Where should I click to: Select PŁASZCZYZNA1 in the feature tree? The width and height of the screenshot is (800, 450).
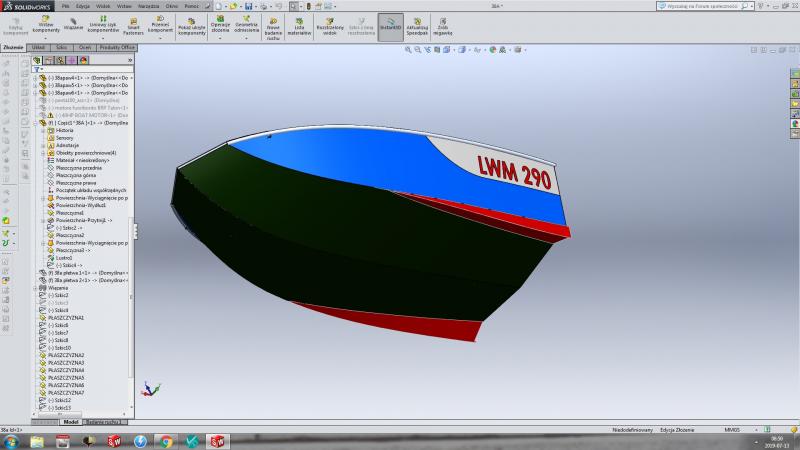coord(66,318)
